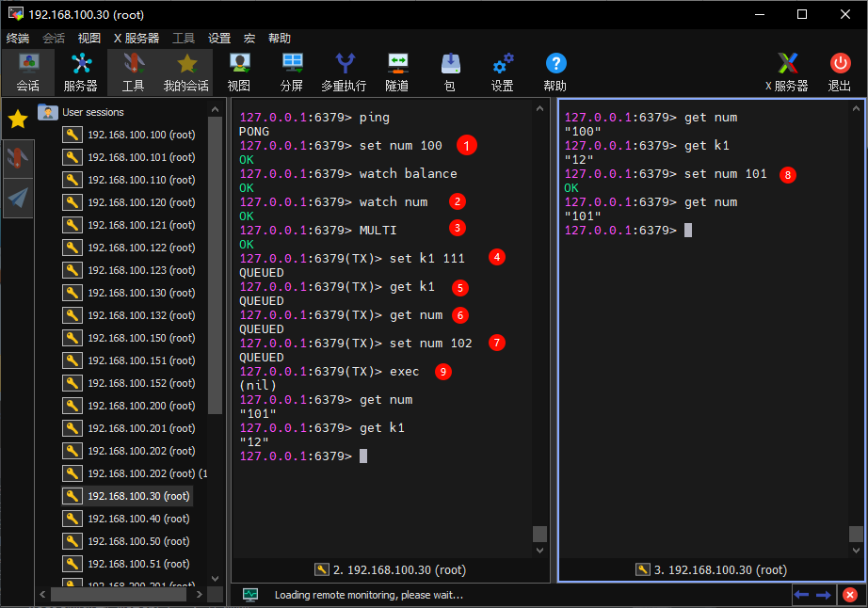This screenshot has width=868, height=608.
Task: Select session 192.168.100.152 (root)
Action: pos(129,383)
